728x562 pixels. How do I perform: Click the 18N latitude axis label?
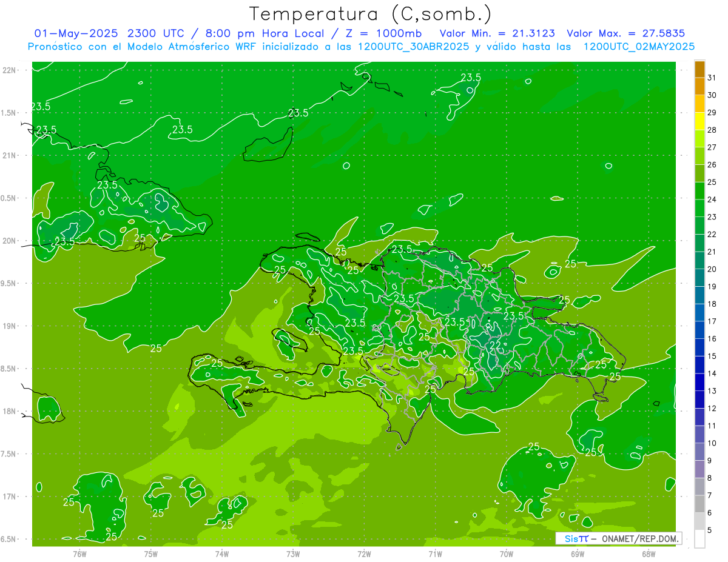[10, 411]
